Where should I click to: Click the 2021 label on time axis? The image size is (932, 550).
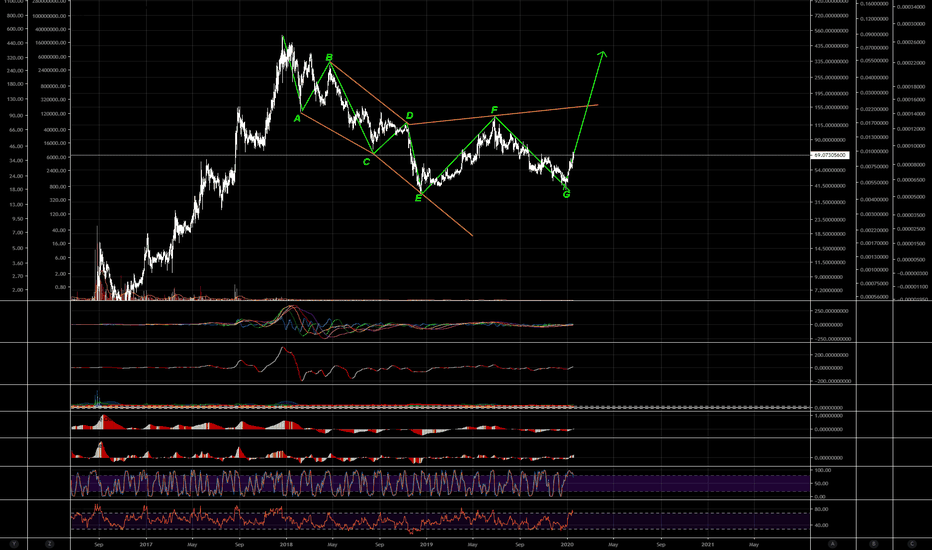point(707,544)
